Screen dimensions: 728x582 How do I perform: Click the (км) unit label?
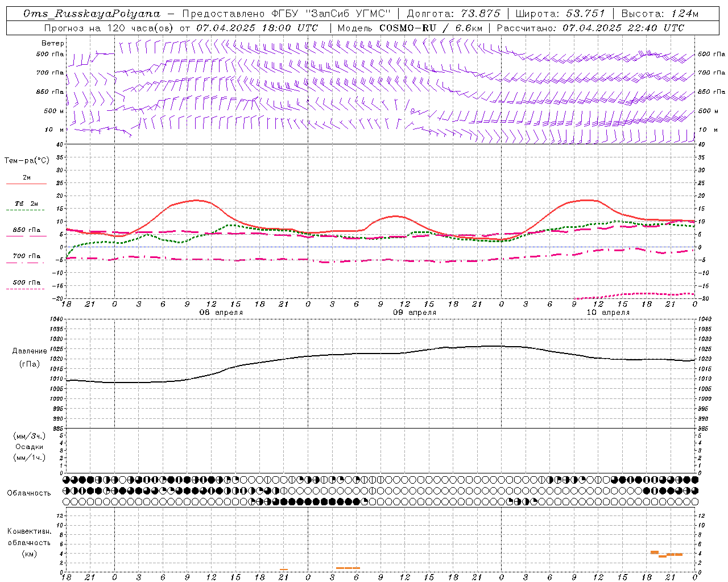coord(29,554)
